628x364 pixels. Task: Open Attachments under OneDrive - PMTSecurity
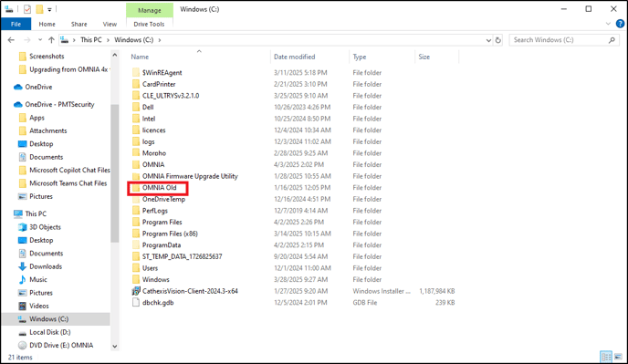(x=48, y=131)
